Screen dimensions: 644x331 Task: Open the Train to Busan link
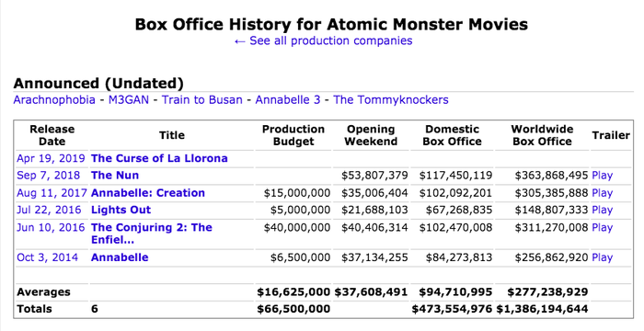coord(202,100)
